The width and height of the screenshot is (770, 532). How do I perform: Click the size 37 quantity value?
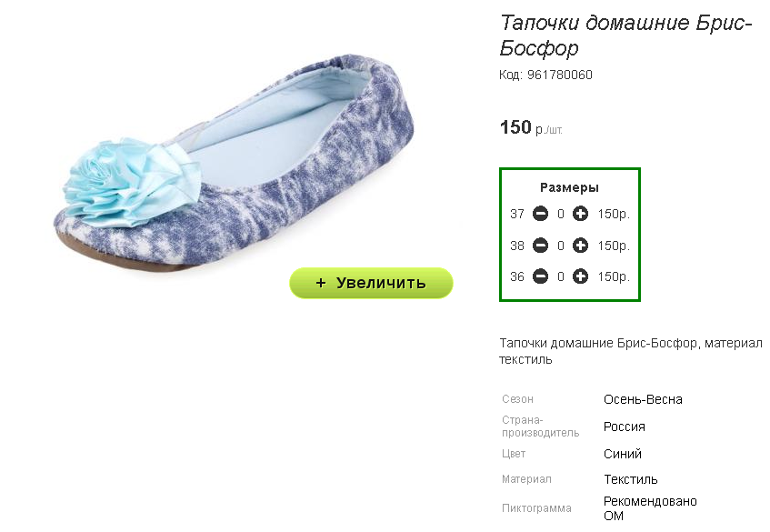pyautogui.click(x=560, y=215)
